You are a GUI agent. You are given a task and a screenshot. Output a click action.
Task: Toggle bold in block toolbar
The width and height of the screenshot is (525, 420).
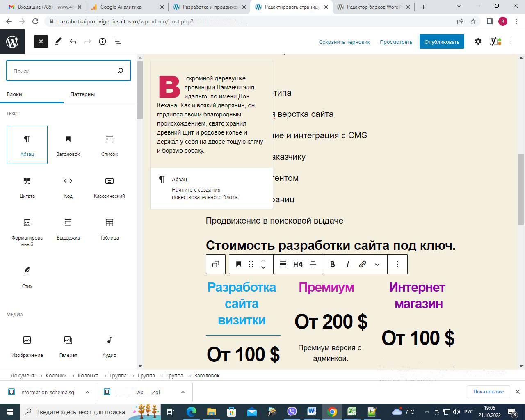coord(333,264)
